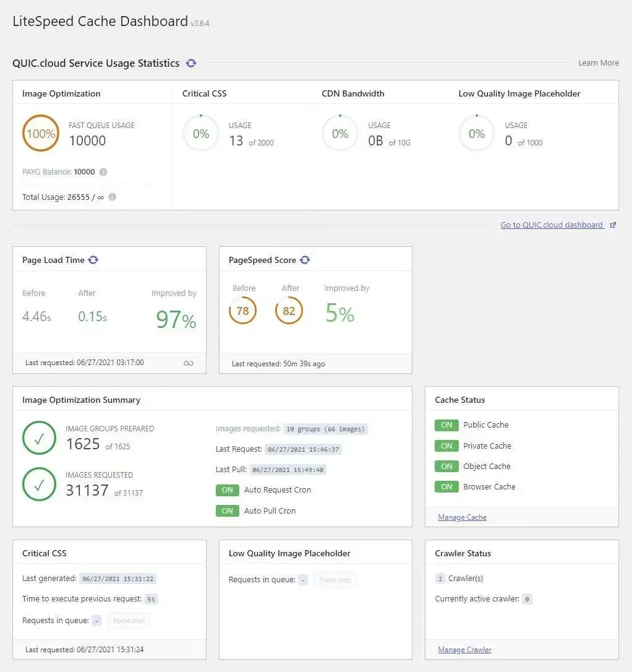Click the Image Groups Prepared checkmark circle

[x=39, y=437]
